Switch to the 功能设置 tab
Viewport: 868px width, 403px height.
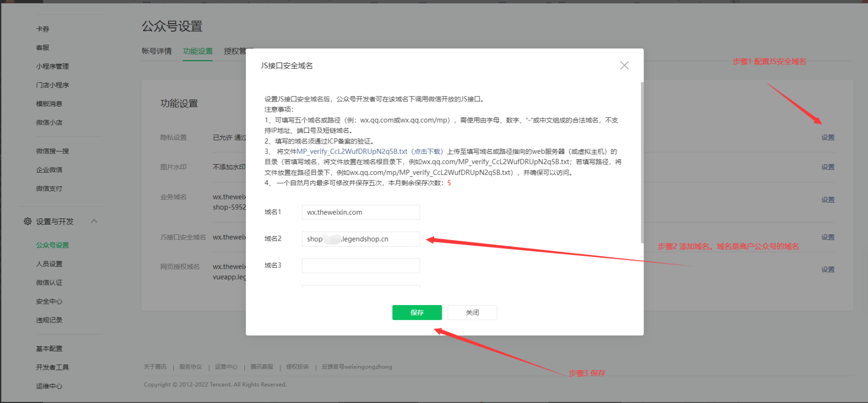click(x=198, y=51)
